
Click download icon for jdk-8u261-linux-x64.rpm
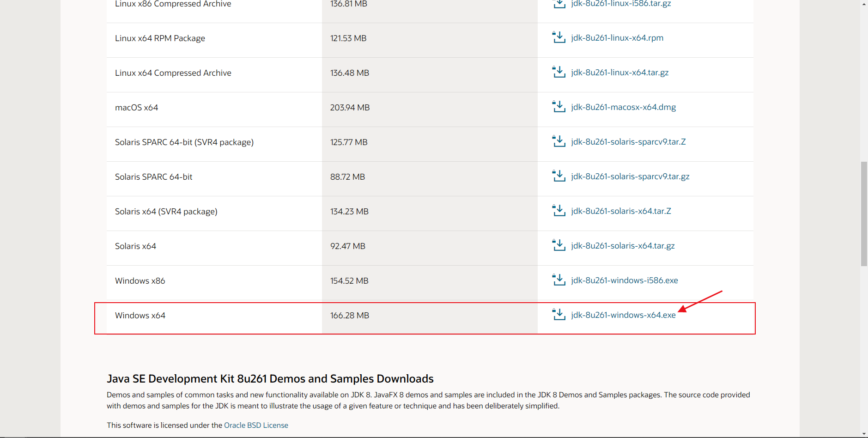pyautogui.click(x=559, y=37)
